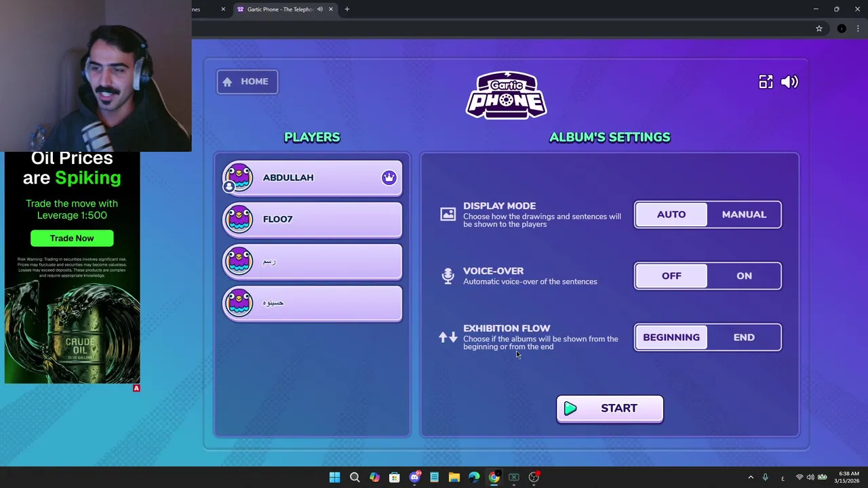This screenshot has width=868, height=488.
Task: Open Microsoft Store from taskbar
Action: [x=394, y=478]
